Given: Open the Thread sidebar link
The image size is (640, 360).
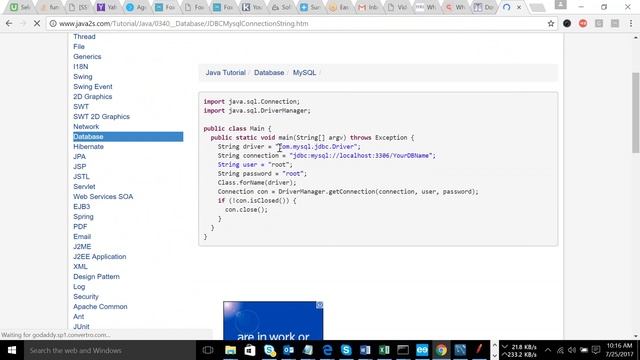Looking at the screenshot, I should point(84,37).
